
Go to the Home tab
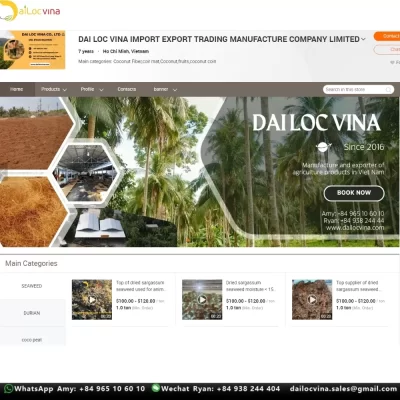pos(17,89)
